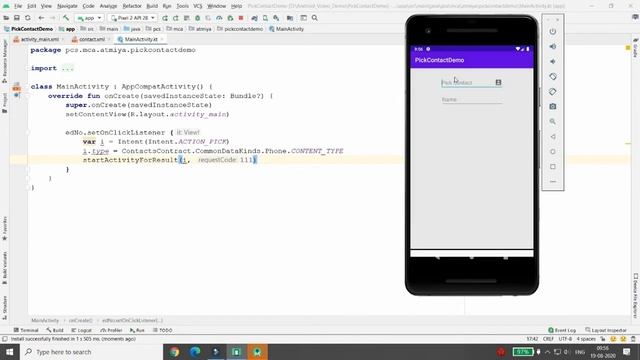Screen dimensions: 640x360
Task: Open the Refactor menu
Action: click(132, 6)
